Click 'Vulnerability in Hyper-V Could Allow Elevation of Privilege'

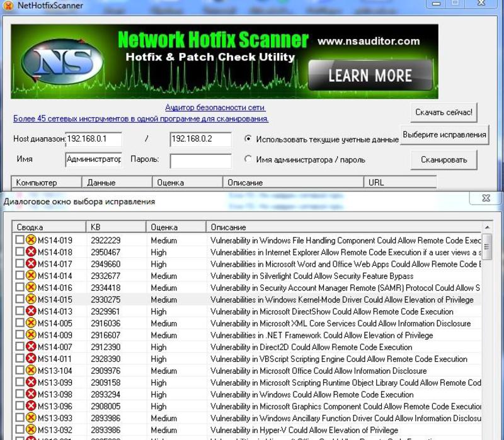click(x=304, y=430)
